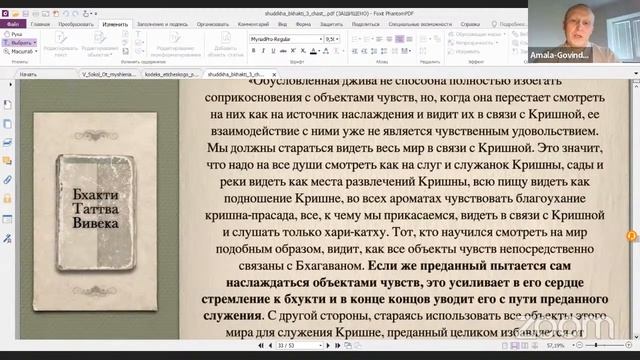Toggle italic formatting
Screen dimensions: 640x360
click(x=263, y=51)
